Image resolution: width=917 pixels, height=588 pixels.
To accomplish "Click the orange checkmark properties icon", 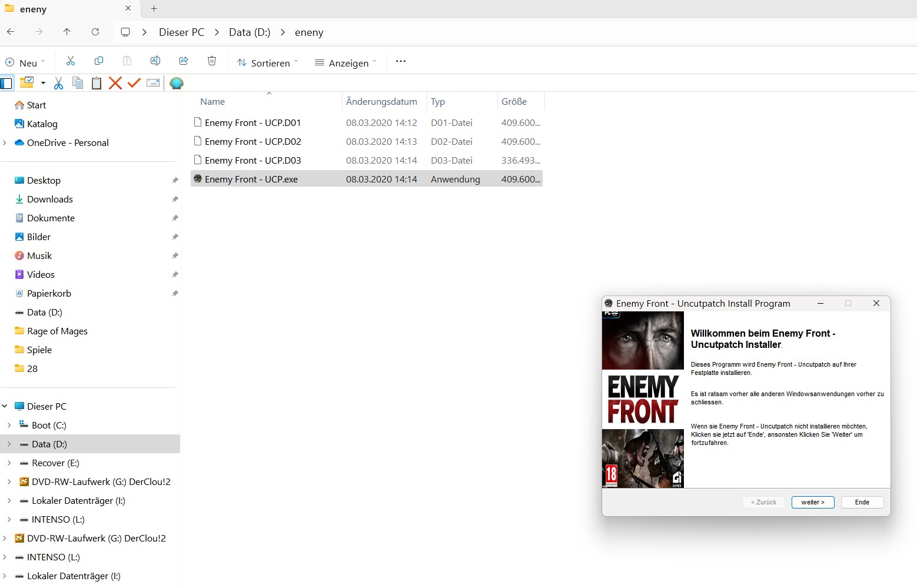I will 134,83.
